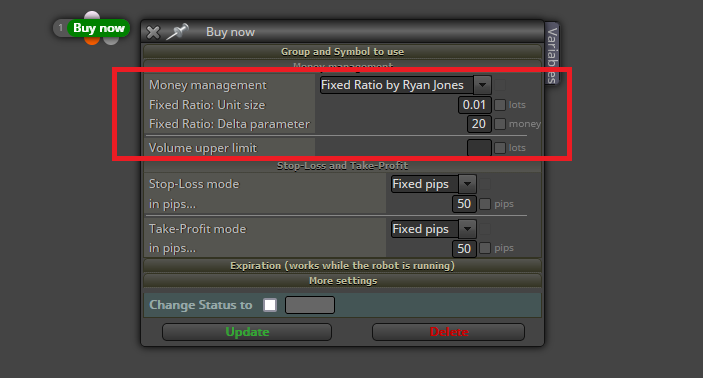This screenshot has height=378, width=703.
Task: Click the top input connector on Buy now
Action: coord(92,16)
